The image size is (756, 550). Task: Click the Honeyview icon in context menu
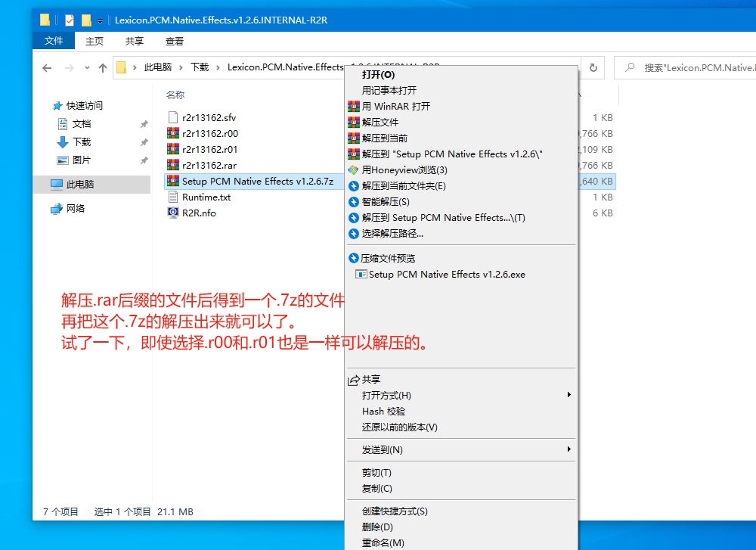(x=354, y=169)
